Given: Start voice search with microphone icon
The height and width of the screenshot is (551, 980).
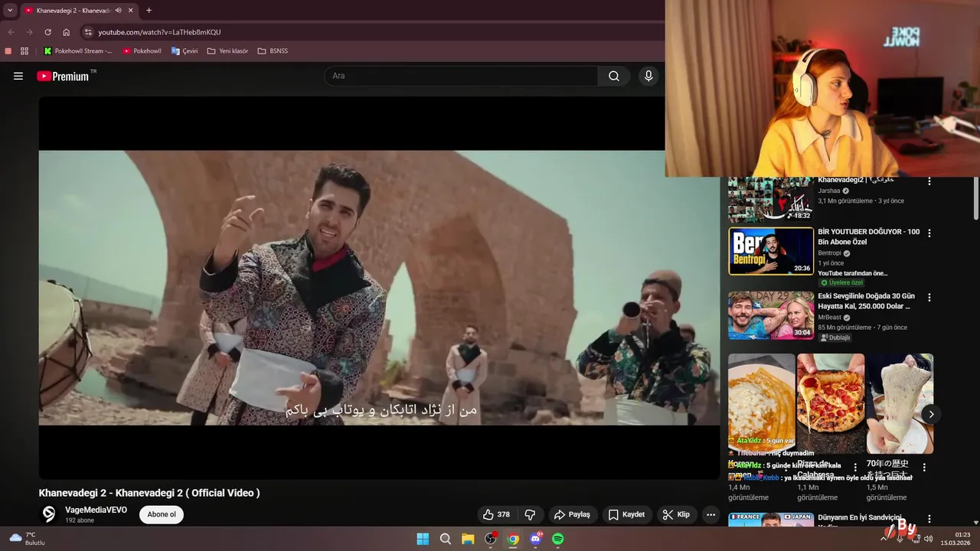Looking at the screenshot, I should [648, 76].
